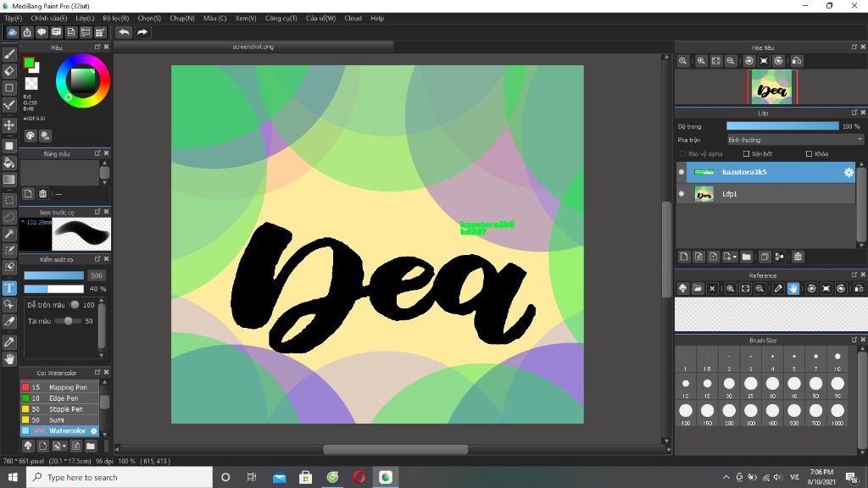Click the brush size value field 500
The image size is (868, 488).
pos(97,275)
